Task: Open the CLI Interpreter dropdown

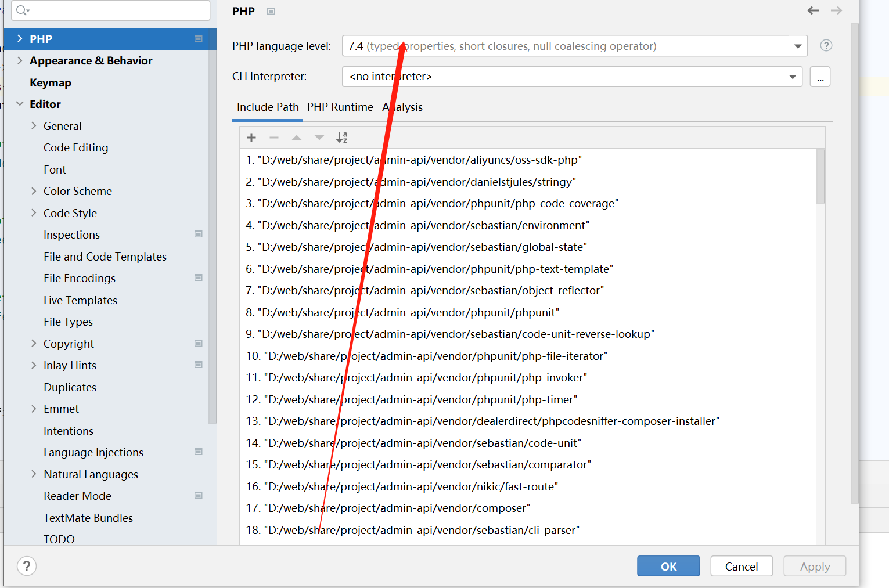Action: [x=793, y=77]
